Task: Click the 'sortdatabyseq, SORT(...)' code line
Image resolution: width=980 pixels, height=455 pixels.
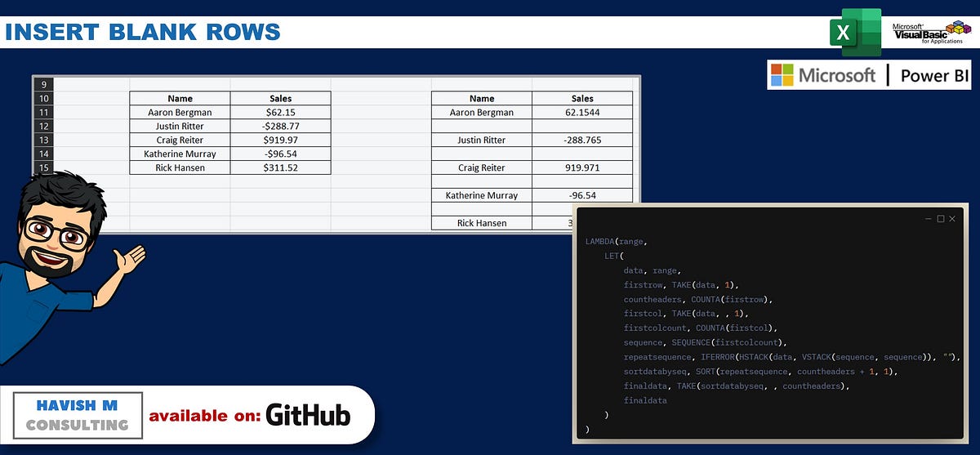Action: [759, 372]
